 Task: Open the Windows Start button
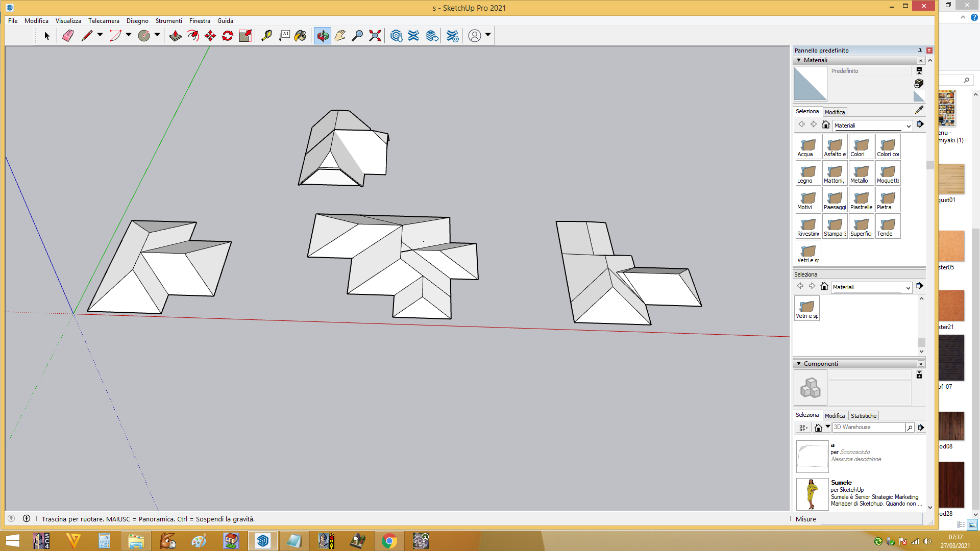tap(12, 541)
